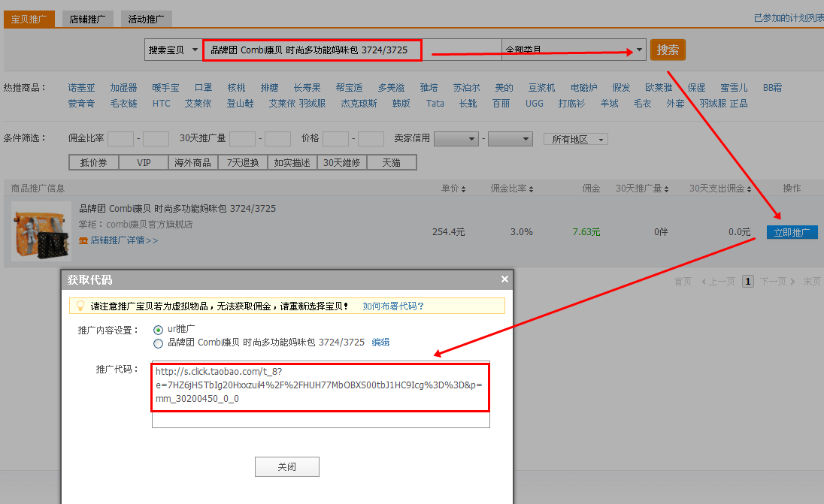The image size is (824, 504).
Task: Click the orange 搜索 button
Action: pos(668,50)
